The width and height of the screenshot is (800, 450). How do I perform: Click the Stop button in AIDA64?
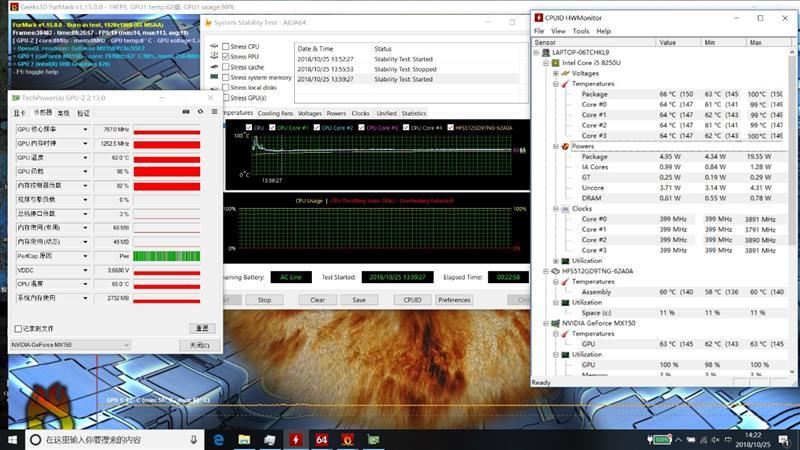264,300
